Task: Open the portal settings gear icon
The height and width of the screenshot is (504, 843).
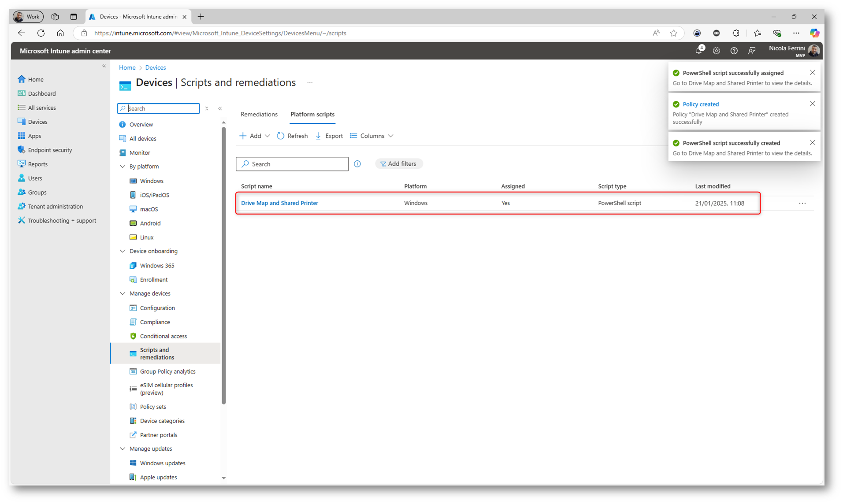Action: click(x=717, y=51)
